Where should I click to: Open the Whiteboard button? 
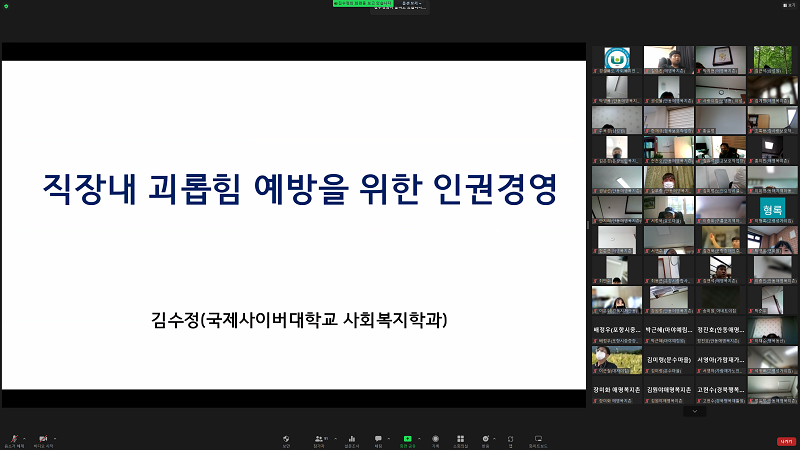pyautogui.click(x=538, y=441)
